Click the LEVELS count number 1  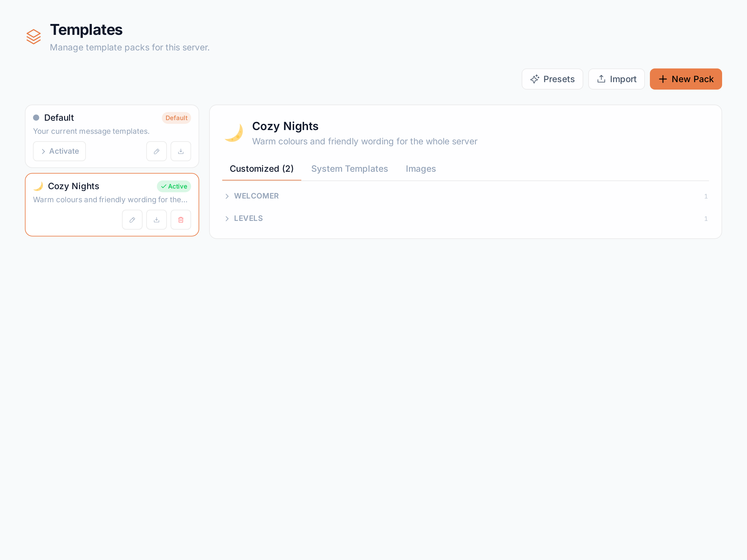[706, 219]
